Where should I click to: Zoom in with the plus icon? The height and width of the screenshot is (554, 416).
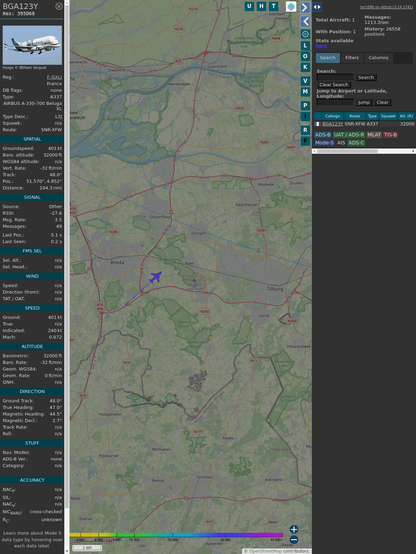point(294,529)
